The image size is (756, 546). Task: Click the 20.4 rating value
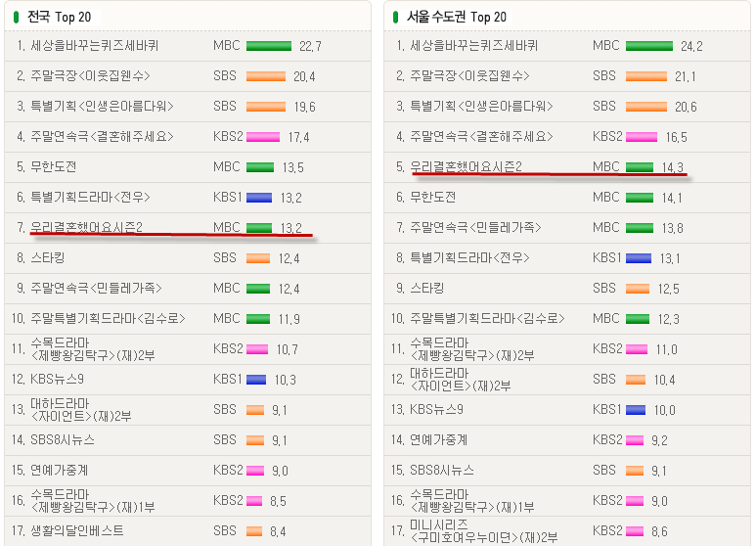tap(305, 76)
